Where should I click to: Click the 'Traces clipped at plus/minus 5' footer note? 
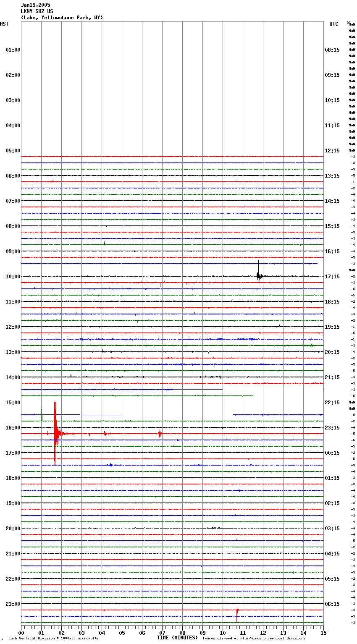tap(254, 639)
